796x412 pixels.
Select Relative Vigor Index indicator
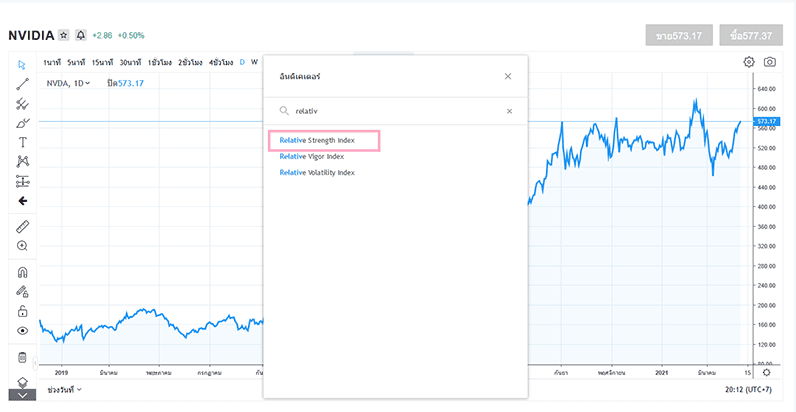click(311, 156)
